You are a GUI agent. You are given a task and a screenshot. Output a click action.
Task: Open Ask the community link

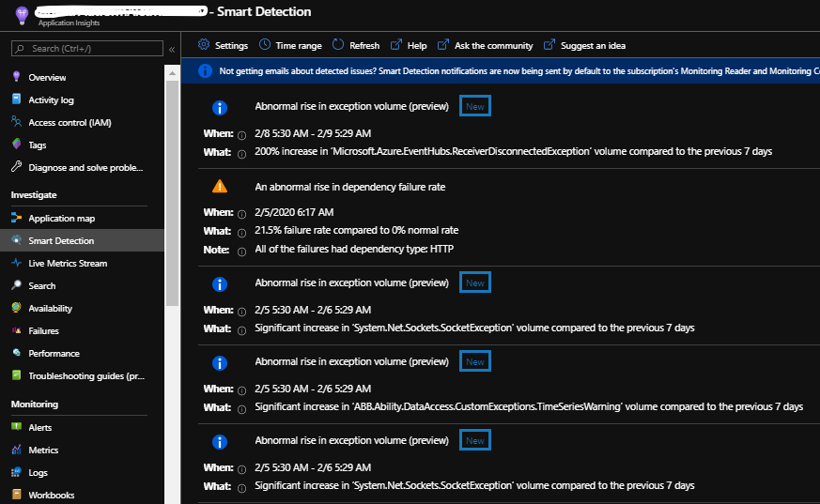point(486,45)
